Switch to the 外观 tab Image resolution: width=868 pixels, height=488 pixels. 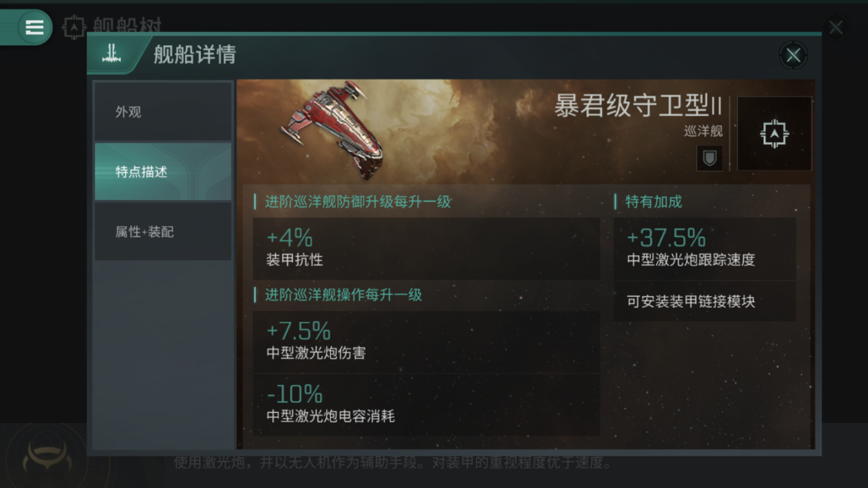click(x=163, y=112)
